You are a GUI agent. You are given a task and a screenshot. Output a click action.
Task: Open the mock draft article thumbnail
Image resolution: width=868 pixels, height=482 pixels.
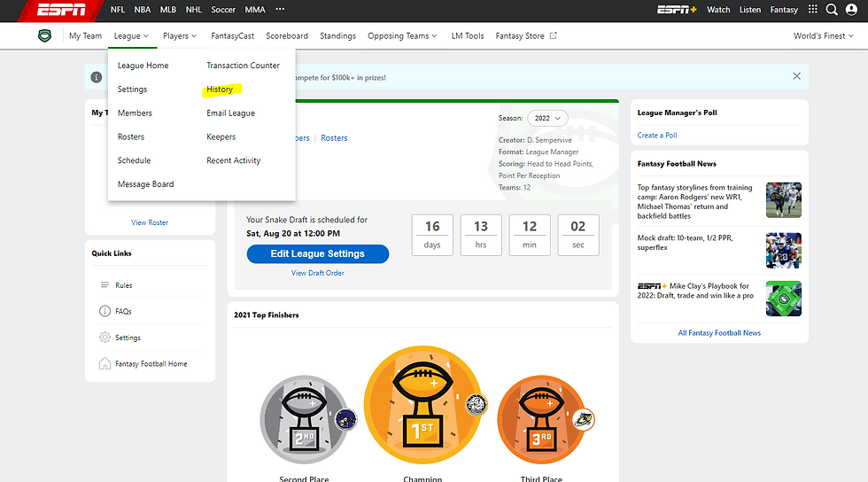click(x=783, y=251)
